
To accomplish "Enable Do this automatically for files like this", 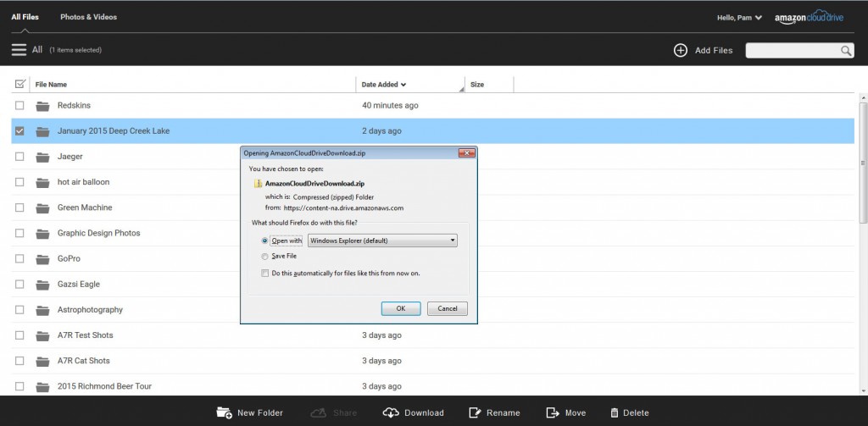I will tap(264, 273).
